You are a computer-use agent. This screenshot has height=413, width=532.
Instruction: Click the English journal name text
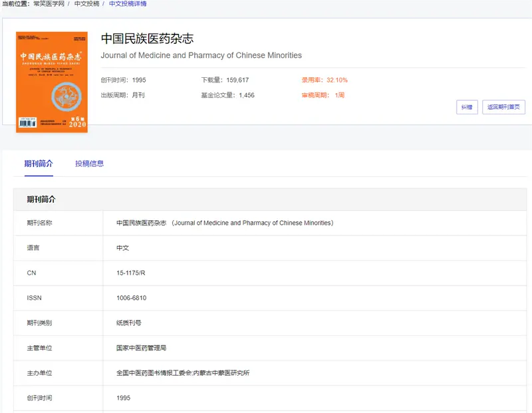[201, 56]
